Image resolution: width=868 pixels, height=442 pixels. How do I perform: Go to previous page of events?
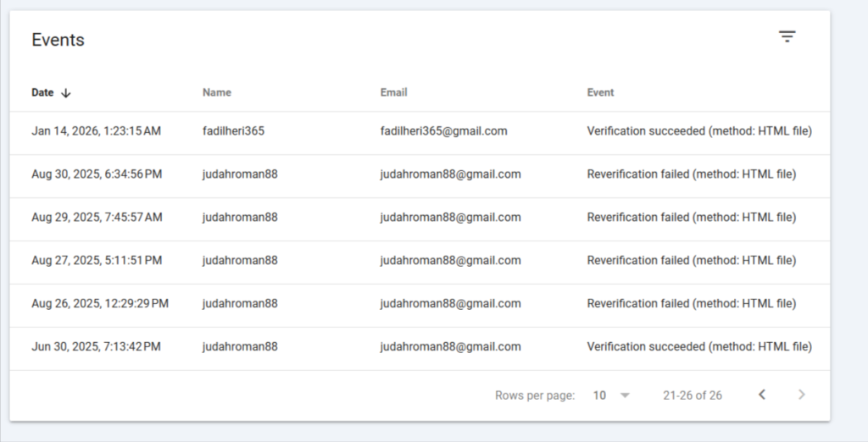pos(762,395)
